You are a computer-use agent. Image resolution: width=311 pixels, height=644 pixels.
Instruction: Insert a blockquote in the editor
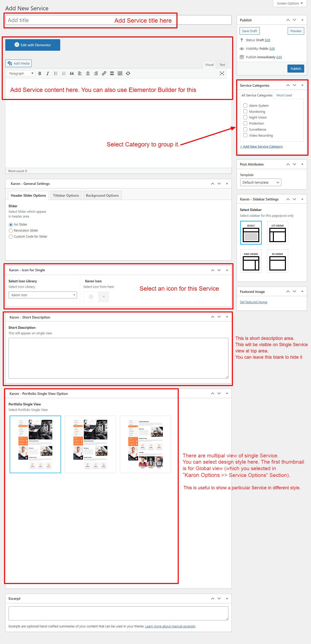[72, 73]
